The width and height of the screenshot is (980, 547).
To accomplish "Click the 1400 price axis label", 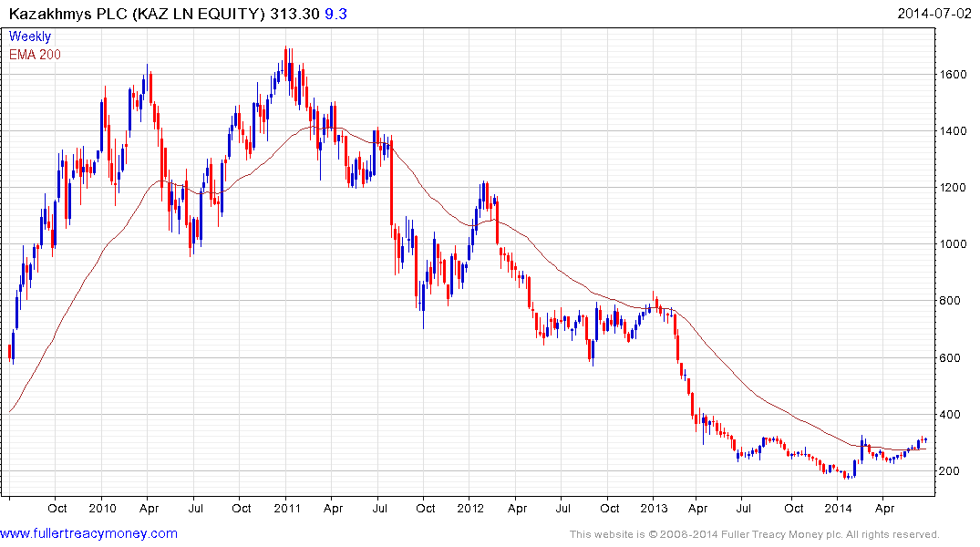I will (x=954, y=131).
